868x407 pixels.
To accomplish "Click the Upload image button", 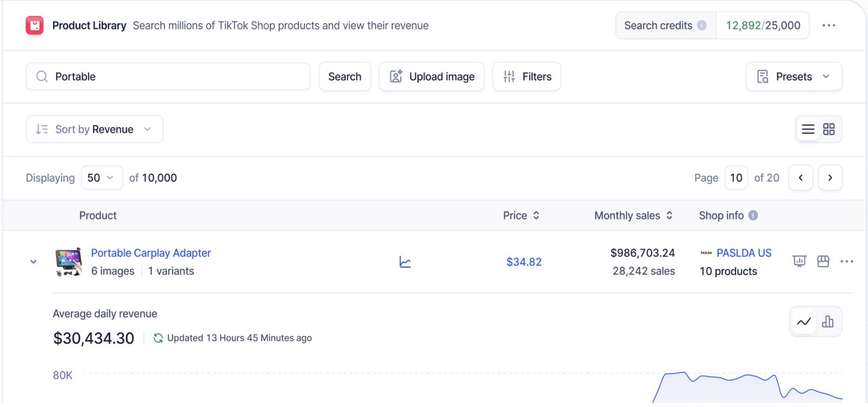I will [x=432, y=77].
